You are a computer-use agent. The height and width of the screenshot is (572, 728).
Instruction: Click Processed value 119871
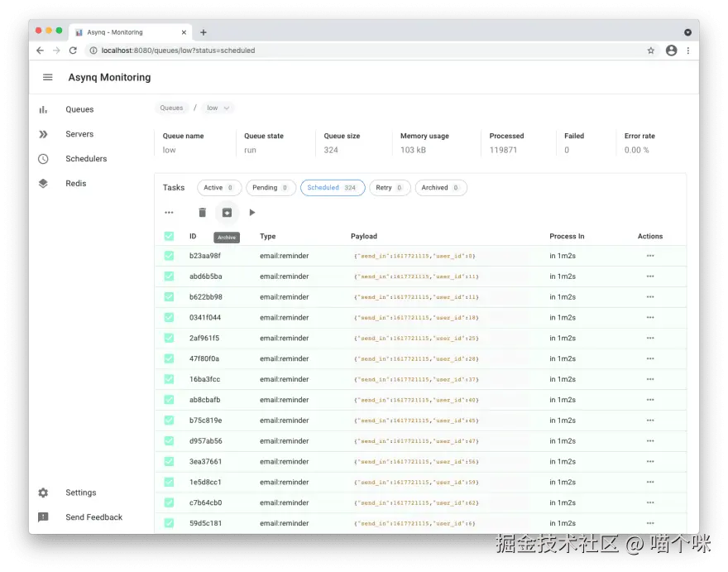tap(503, 150)
